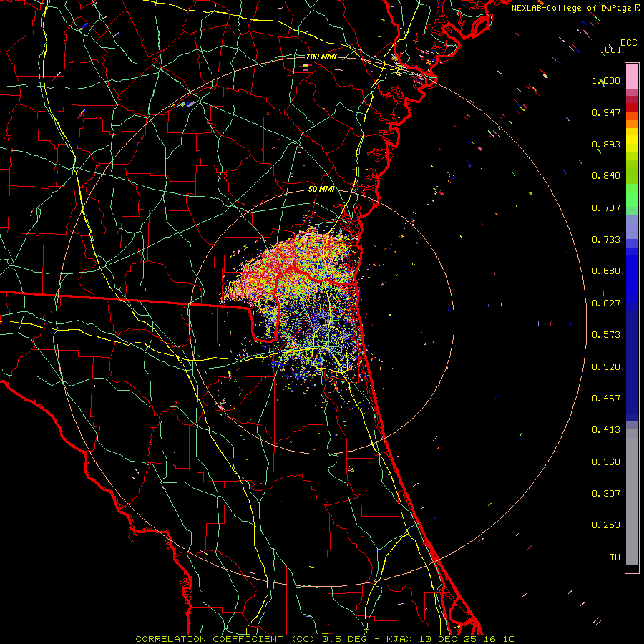Select the 0.947 scale value
644x644 pixels.
pyautogui.click(x=606, y=112)
